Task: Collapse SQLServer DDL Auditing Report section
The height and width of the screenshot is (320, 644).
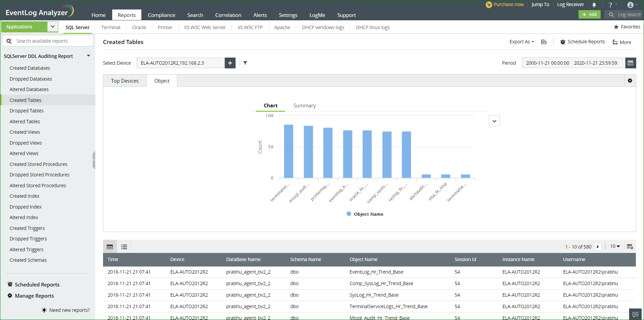Action: coord(88,56)
